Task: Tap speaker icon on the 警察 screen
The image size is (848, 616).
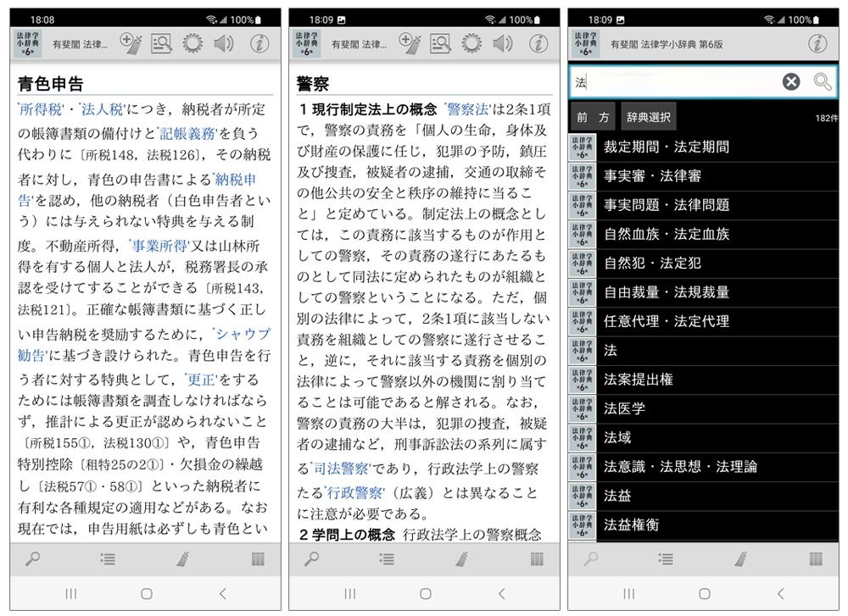Action: pyautogui.click(x=502, y=42)
